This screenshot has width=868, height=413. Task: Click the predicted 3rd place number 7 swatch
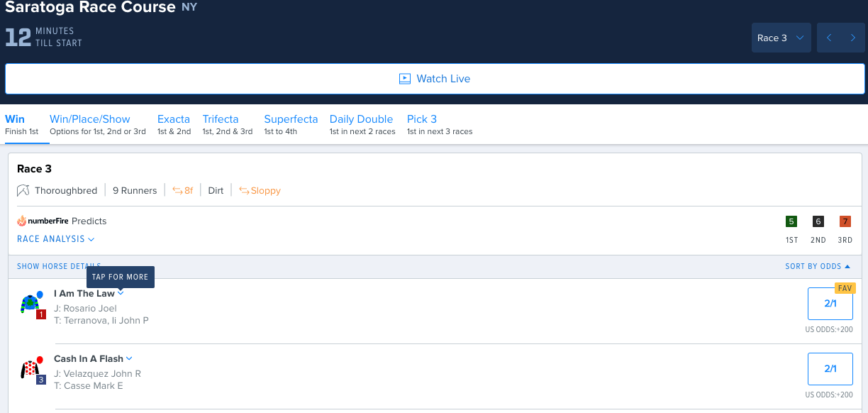pyautogui.click(x=845, y=221)
